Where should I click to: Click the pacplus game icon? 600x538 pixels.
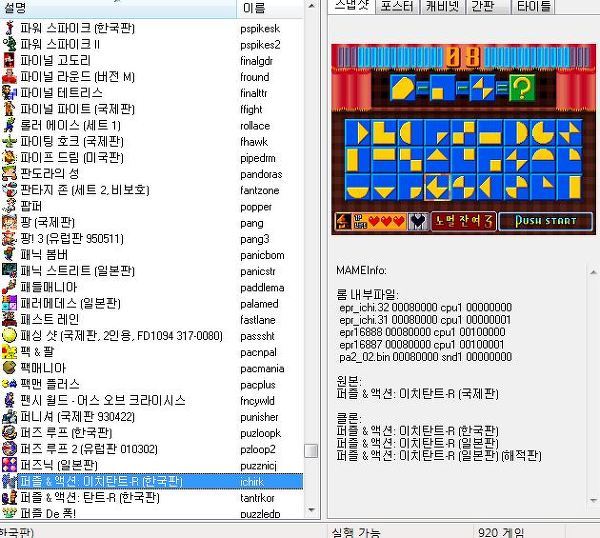[9, 384]
